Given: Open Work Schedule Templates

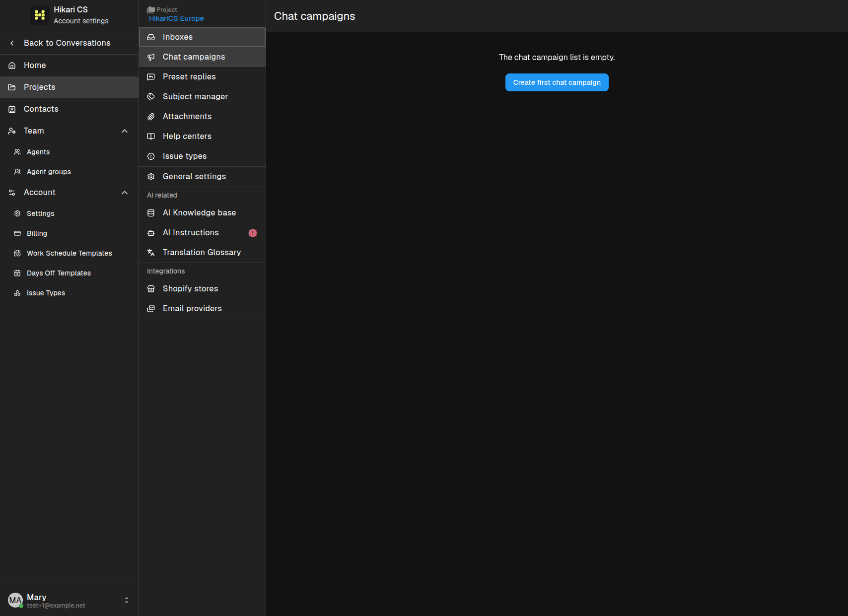Looking at the screenshot, I should [69, 253].
